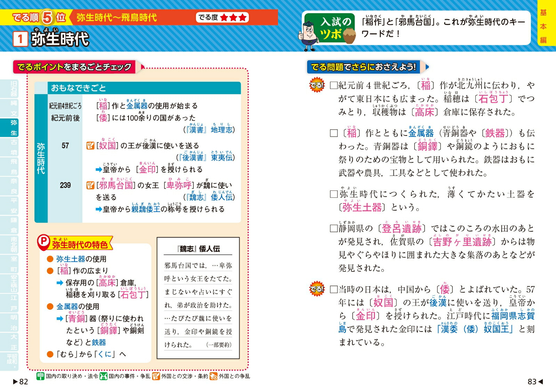Click the three-star でる度 rating
Image resolution: width=556 pixels, height=392 pixels.
pos(233,17)
